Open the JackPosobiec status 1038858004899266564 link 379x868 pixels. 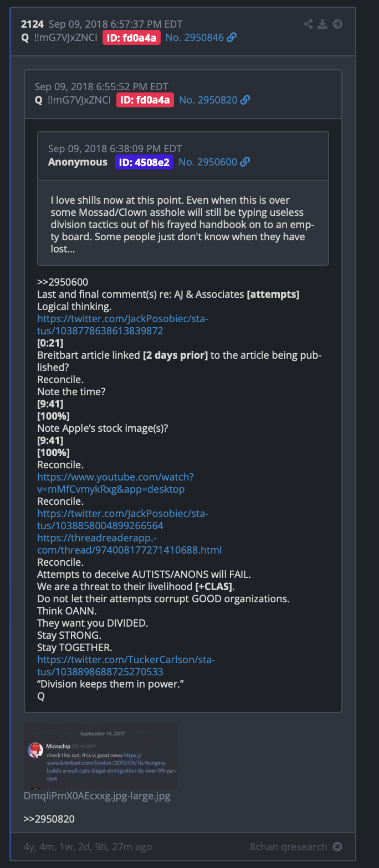tap(122, 519)
